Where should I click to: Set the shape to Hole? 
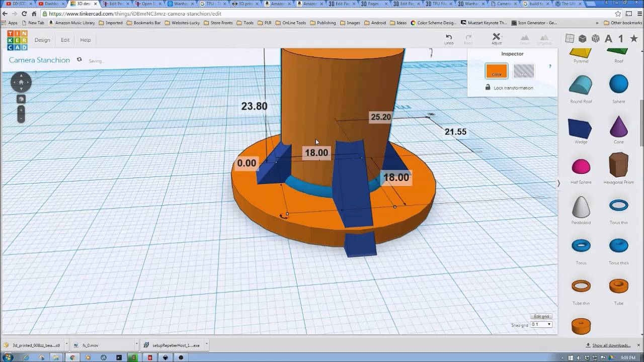523,71
